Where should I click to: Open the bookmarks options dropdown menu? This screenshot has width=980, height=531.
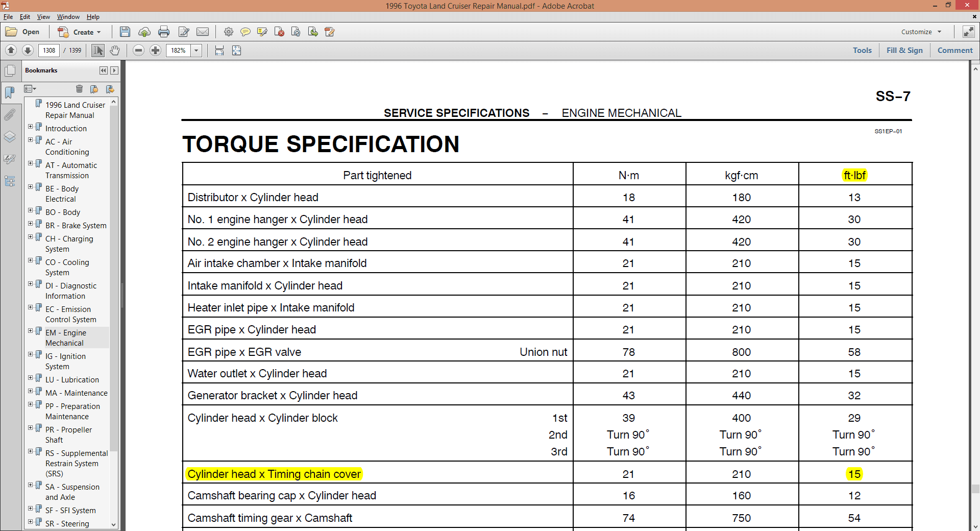point(30,89)
